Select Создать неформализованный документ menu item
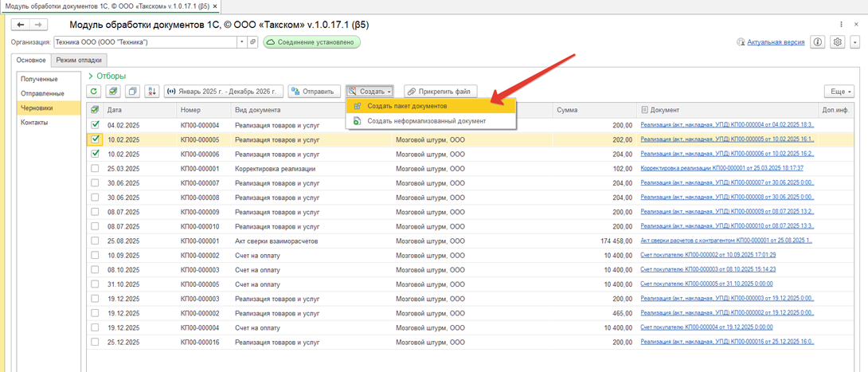 tap(426, 121)
